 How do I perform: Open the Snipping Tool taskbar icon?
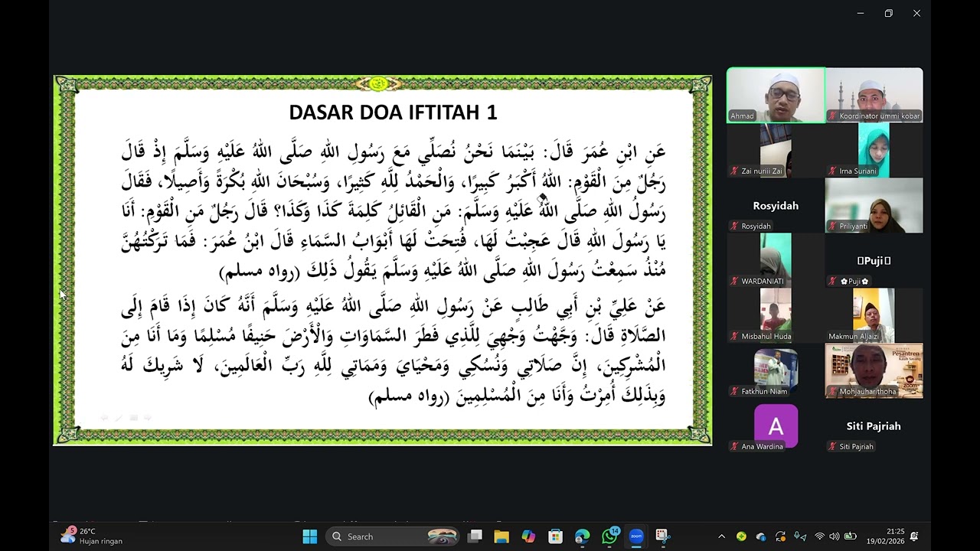663,536
